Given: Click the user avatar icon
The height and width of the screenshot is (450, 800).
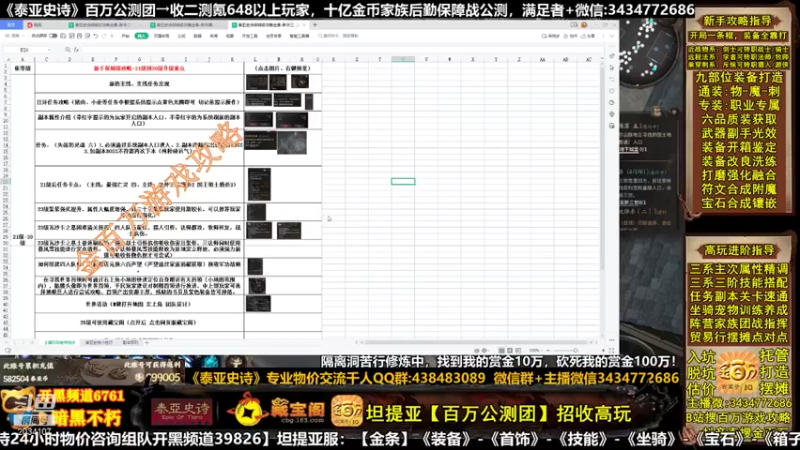Looking at the screenshot, I should pos(584,24).
